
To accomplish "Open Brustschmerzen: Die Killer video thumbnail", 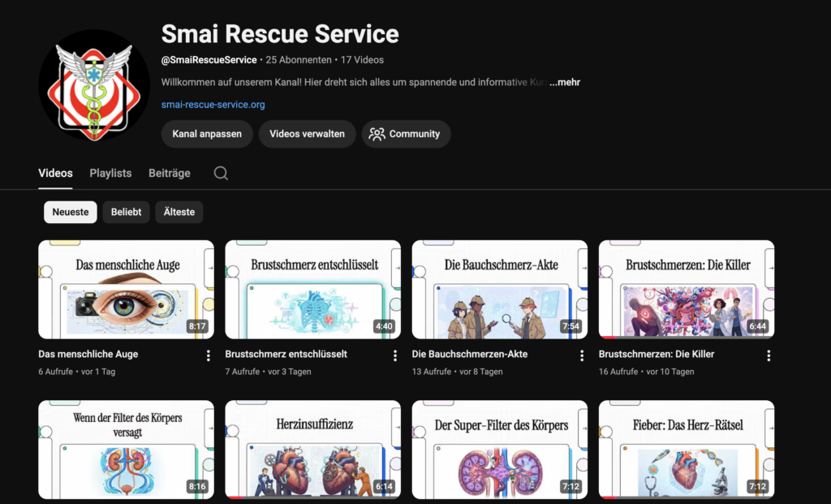I will click(x=687, y=290).
